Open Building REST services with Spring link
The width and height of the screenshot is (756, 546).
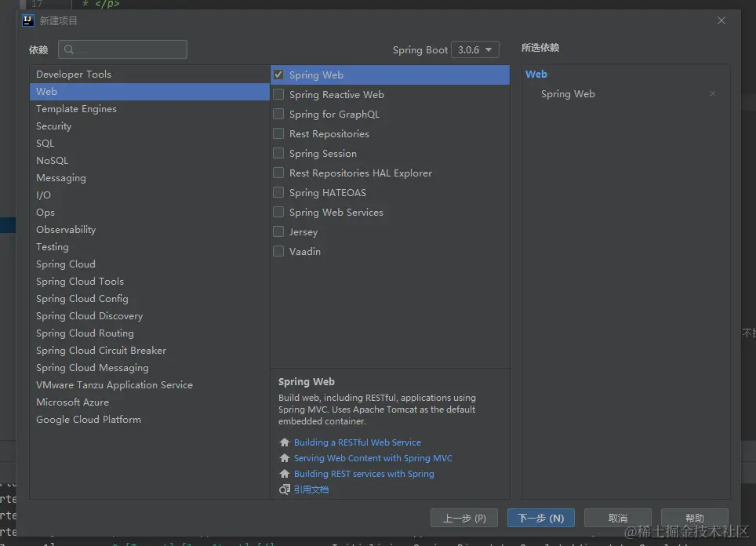tap(364, 474)
